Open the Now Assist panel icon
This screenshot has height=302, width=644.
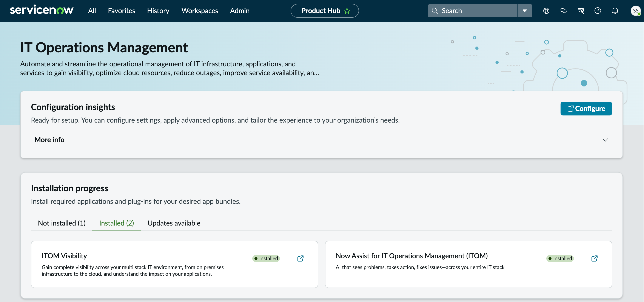pyautogui.click(x=581, y=11)
